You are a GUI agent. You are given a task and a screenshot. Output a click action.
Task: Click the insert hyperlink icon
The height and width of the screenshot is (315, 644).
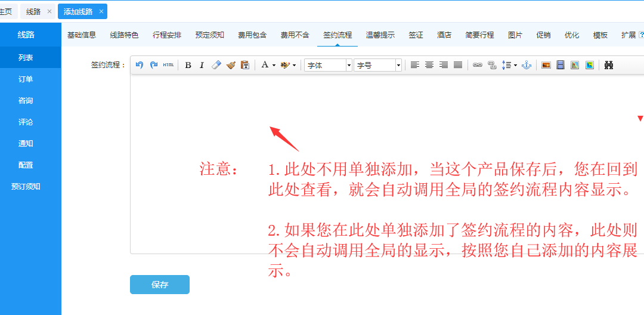[x=478, y=65]
